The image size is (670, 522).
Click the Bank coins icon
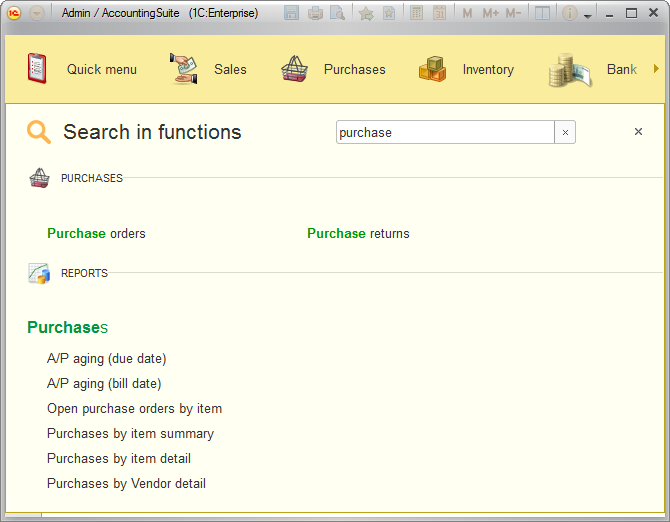570,70
